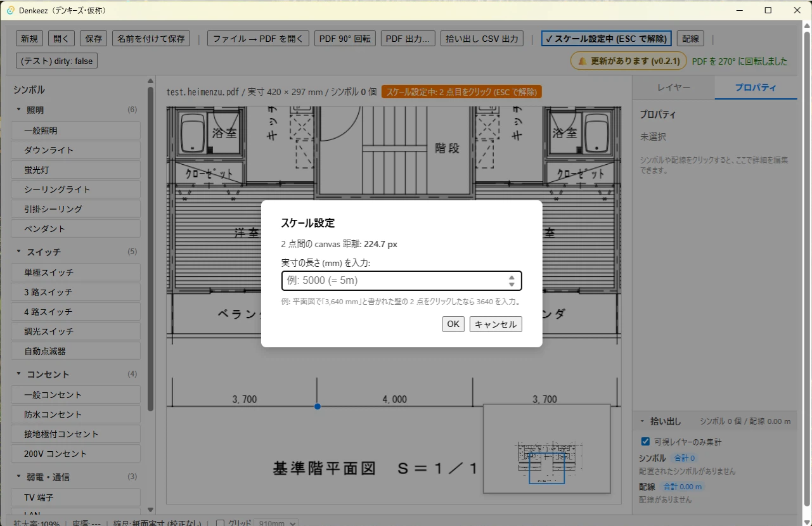Image resolution: width=812 pixels, height=526 pixels.
Task: Click the blue scale point on the canvas
Action: coord(318,406)
